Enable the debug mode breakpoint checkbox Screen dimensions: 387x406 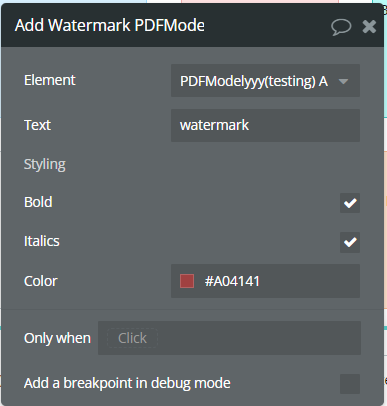point(350,384)
